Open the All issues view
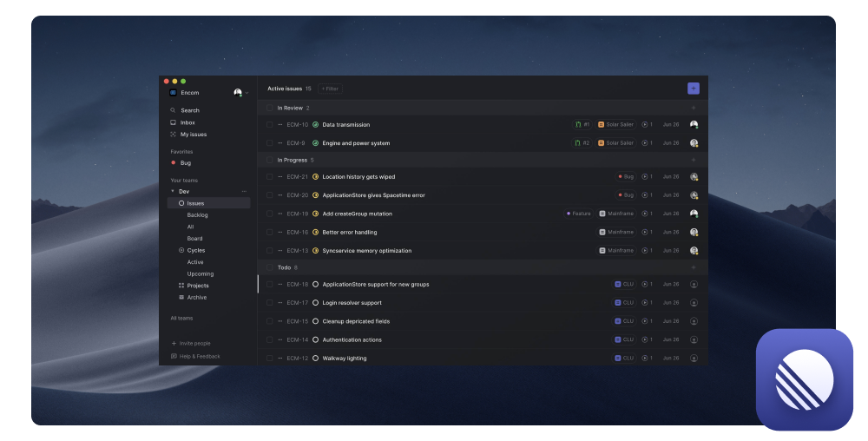The width and height of the screenshot is (868, 441). 190,227
